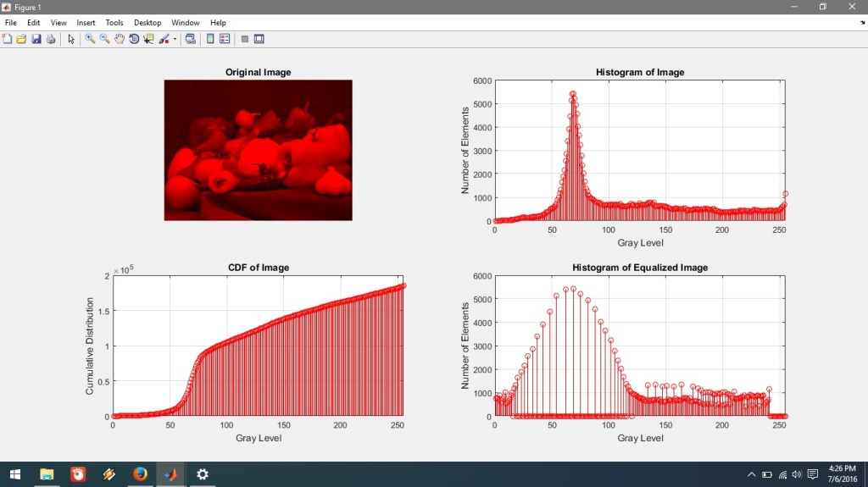Expand the toolbar dock arrow at far right
The height and width of the screenshot is (487, 868).
(x=862, y=23)
